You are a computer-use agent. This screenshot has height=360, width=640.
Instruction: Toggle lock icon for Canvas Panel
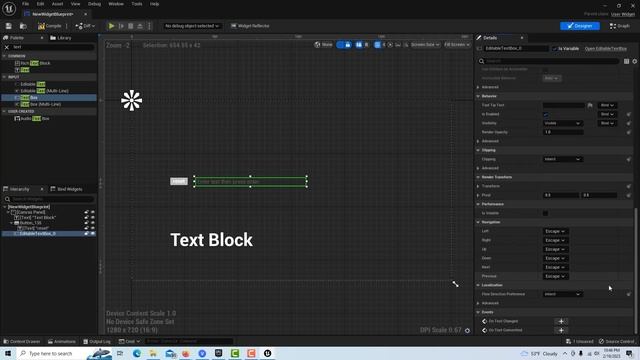click(86, 212)
